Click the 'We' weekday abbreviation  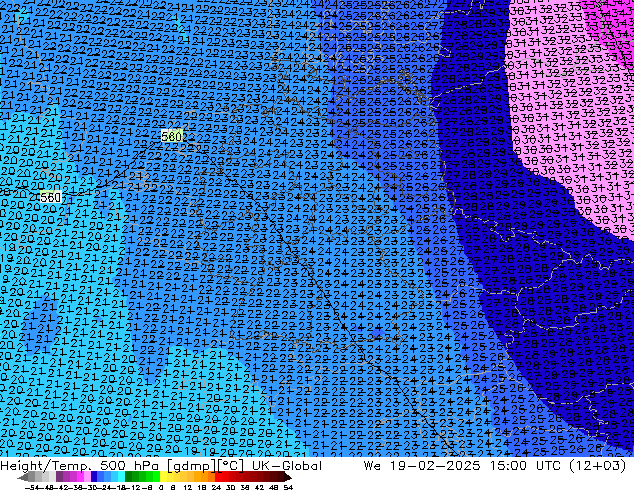372,466
